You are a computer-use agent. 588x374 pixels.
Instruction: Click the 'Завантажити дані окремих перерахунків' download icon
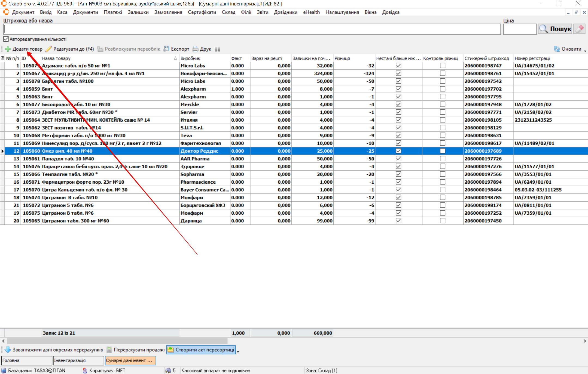click(8, 350)
